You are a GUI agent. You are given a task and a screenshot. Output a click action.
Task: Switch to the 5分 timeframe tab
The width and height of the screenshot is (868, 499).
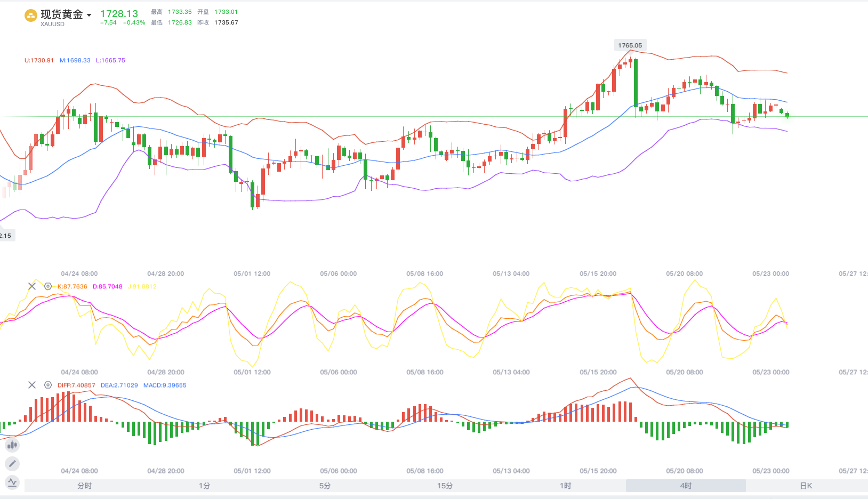(325, 486)
